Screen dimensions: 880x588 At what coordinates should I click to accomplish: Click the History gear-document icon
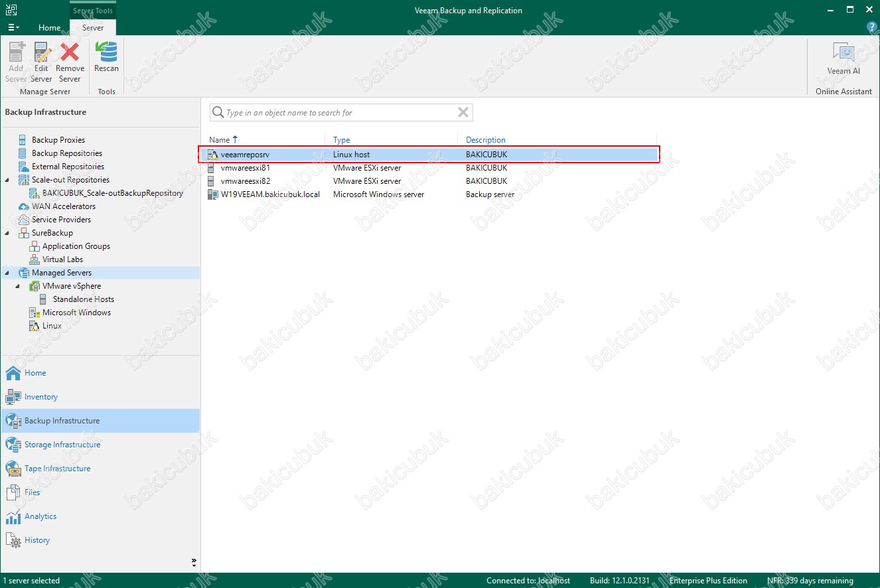13,540
